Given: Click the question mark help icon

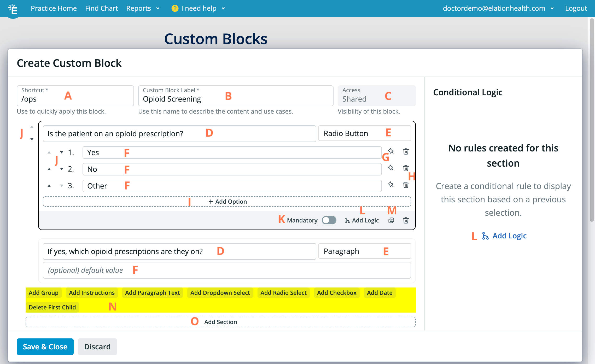Looking at the screenshot, I should tap(175, 8).
